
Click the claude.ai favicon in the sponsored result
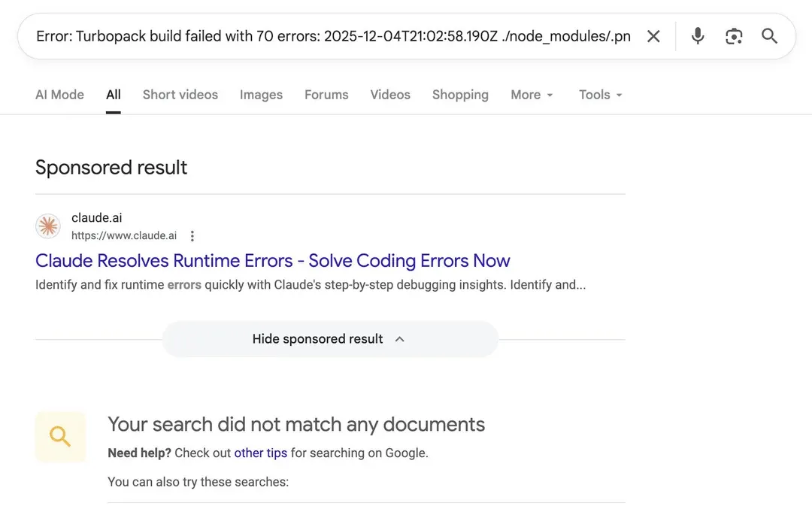47,226
